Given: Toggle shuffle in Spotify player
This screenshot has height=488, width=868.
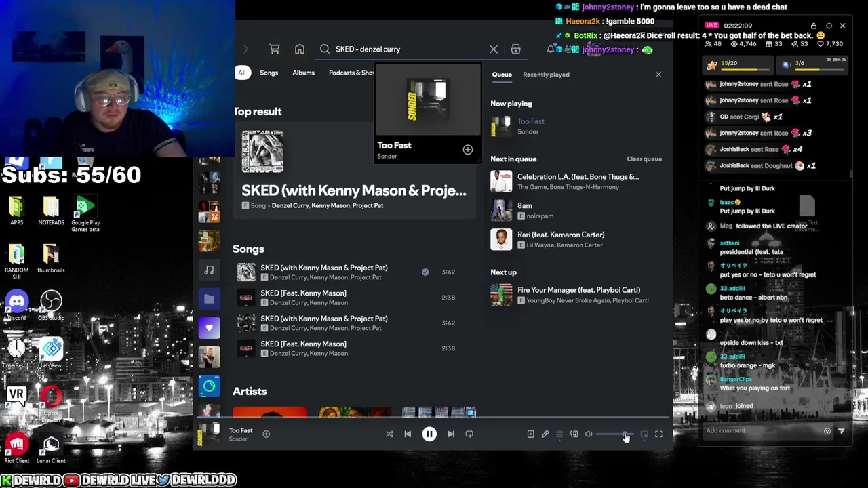Looking at the screenshot, I should pyautogui.click(x=389, y=434).
